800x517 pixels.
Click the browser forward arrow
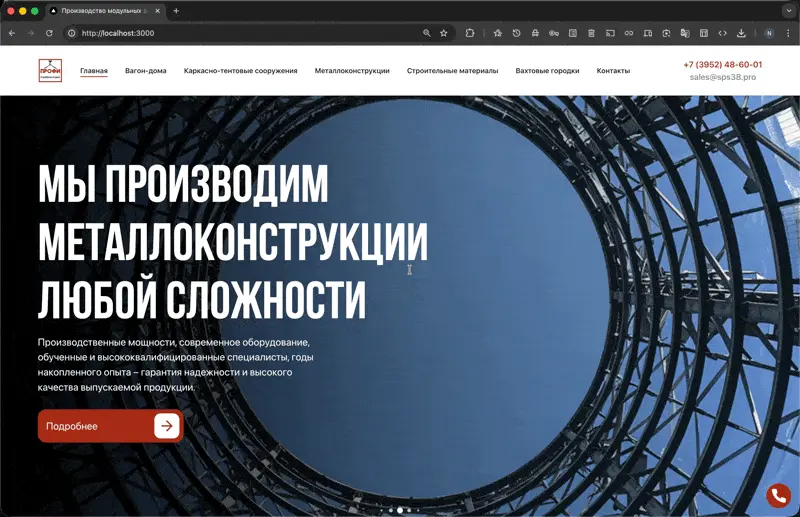pos(31,33)
